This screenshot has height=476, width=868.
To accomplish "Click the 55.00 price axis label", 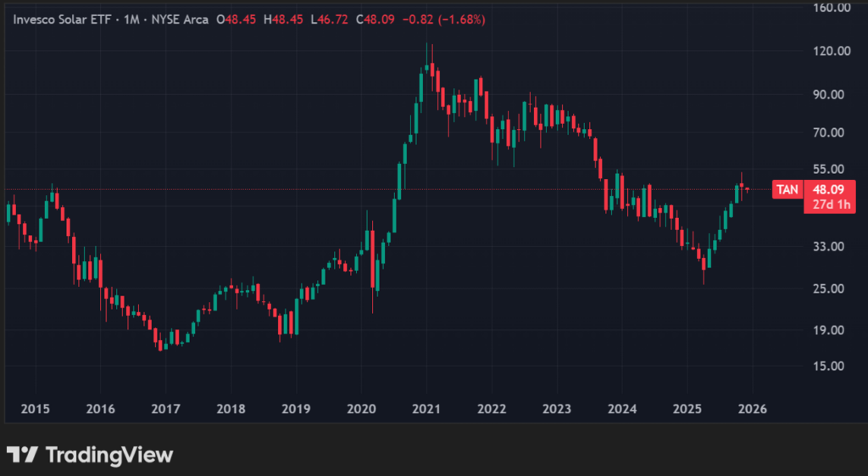I will (830, 169).
